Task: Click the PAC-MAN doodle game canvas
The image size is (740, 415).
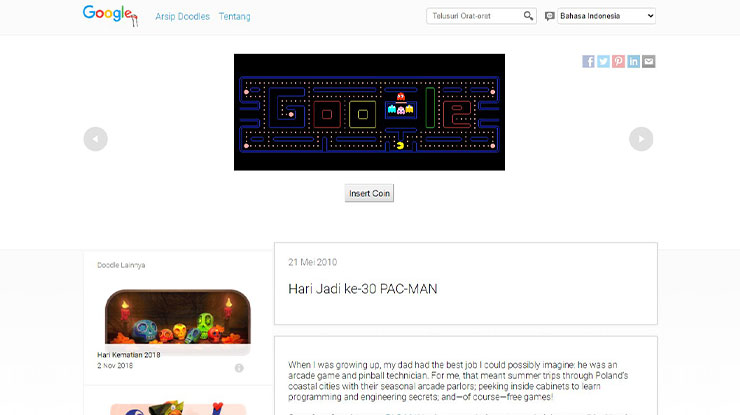Action: 369,112
